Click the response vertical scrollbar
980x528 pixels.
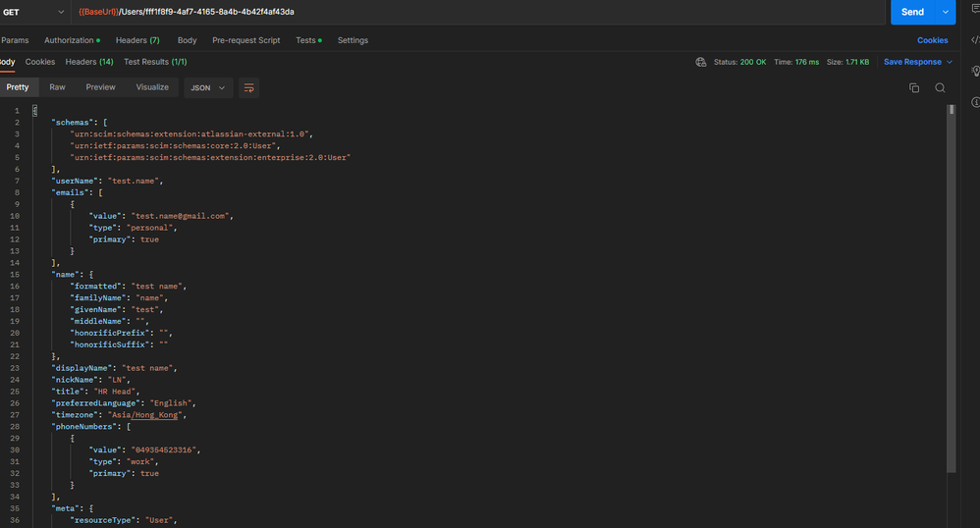[952, 288]
